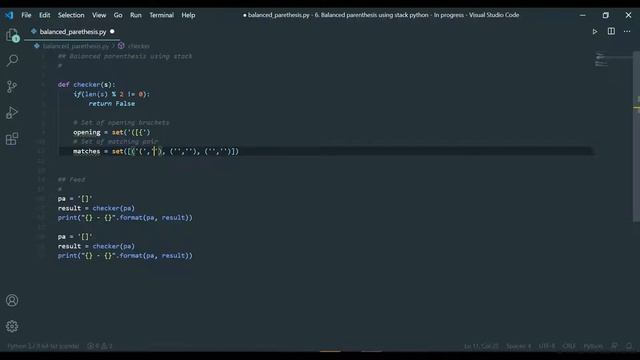640x360 pixels.
Task: Click the first 'result = checker(pa)' line
Action: tap(96, 208)
